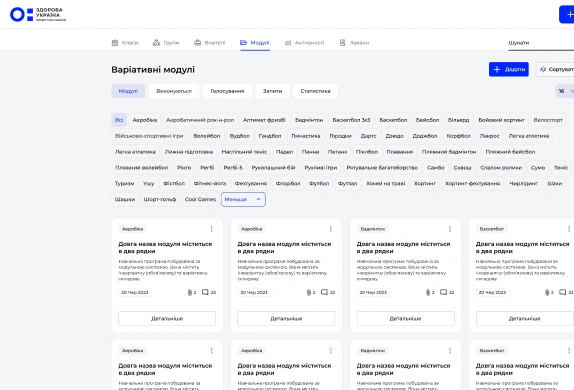The width and height of the screenshot is (574, 390).
Task: Click attachment icon on first module card
Action: [190, 292]
